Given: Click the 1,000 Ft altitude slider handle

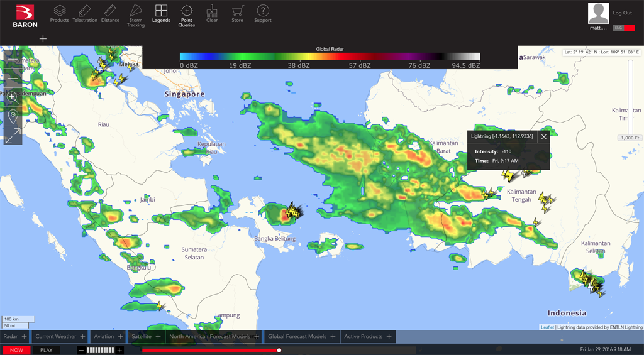Looking at the screenshot, I should tap(630, 138).
